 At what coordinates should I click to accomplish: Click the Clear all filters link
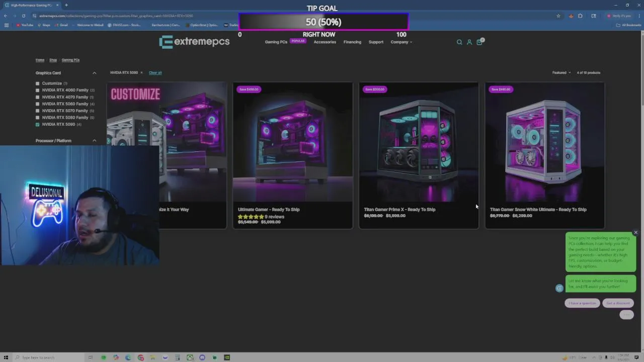[x=155, y=72]
